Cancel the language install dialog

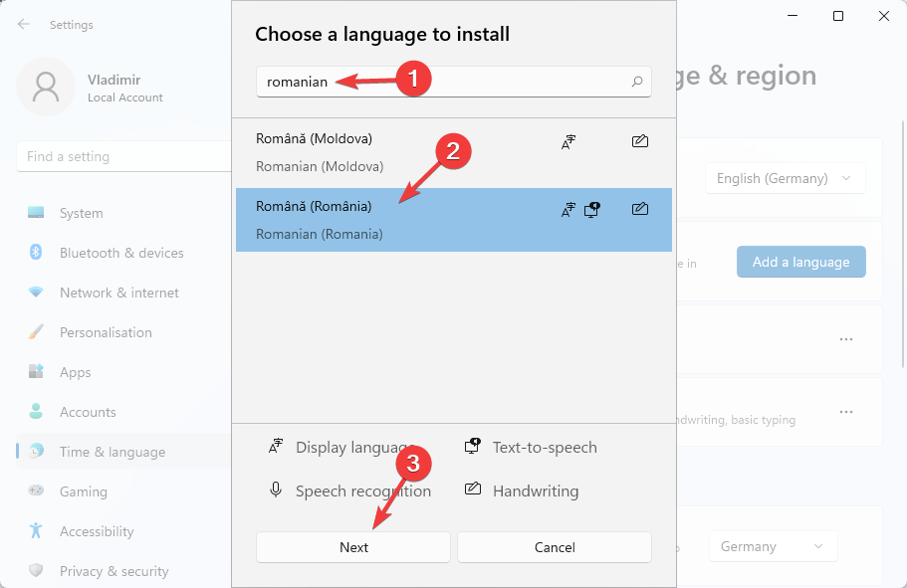[x=555, y=547]
